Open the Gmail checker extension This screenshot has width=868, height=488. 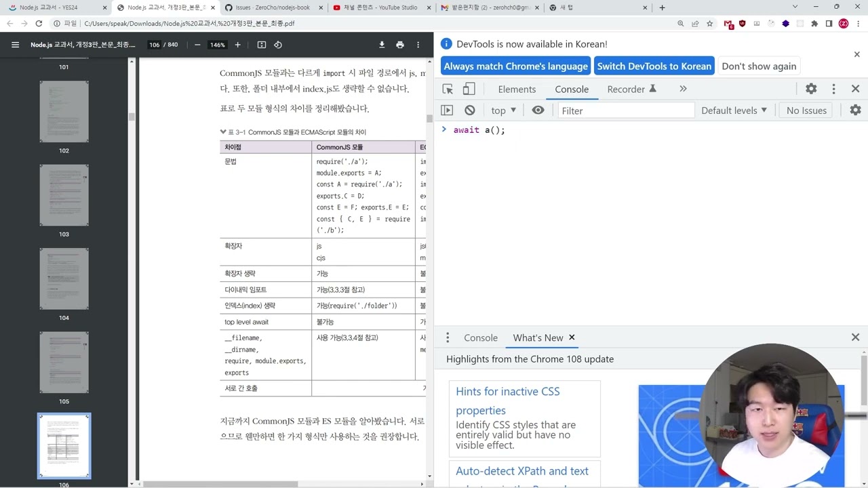click(x=728, y=24)
